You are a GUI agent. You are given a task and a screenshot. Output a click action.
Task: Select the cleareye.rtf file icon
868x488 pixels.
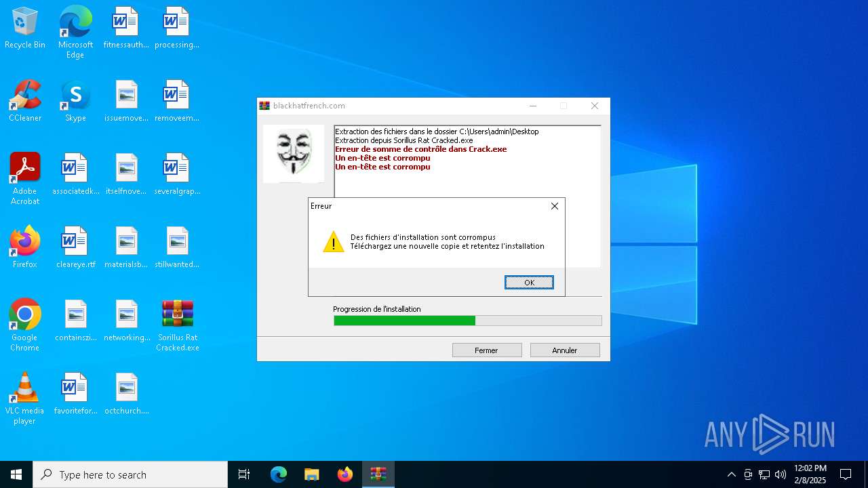pos(75,247)
